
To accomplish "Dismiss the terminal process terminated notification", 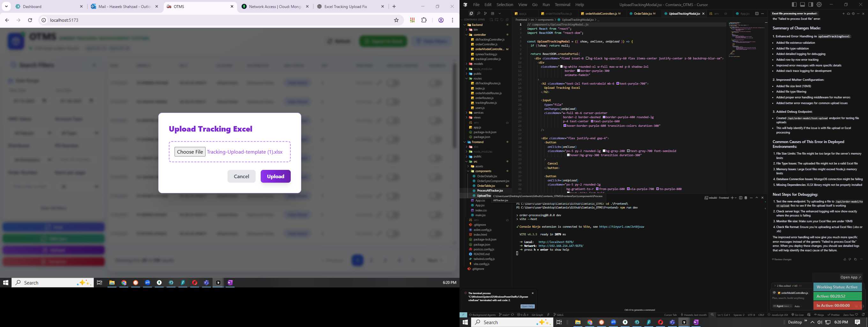I will 533,293.
